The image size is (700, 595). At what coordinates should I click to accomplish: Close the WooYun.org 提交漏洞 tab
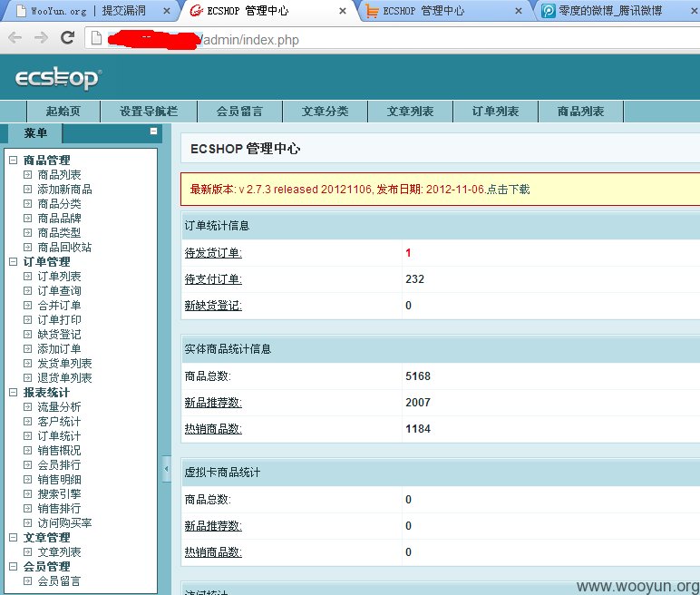[167, 11]
